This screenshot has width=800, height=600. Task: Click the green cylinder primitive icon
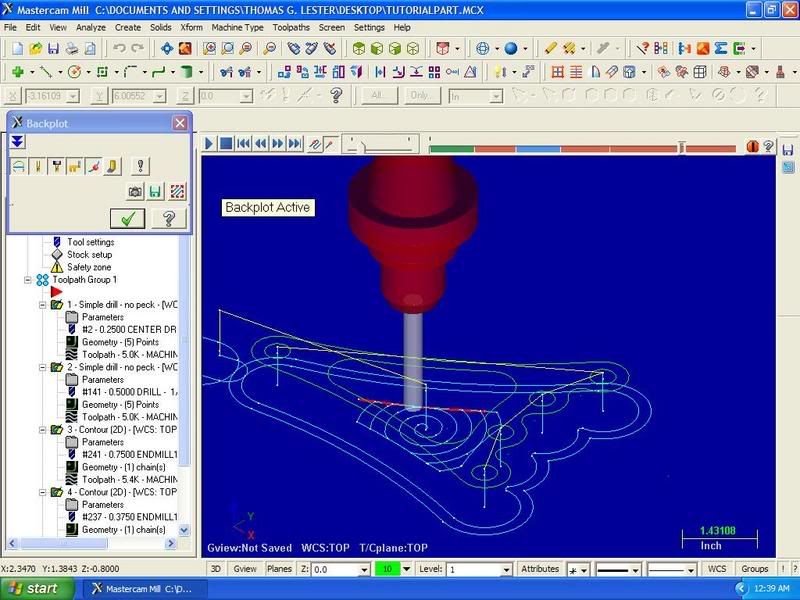[x=187, y=72]
